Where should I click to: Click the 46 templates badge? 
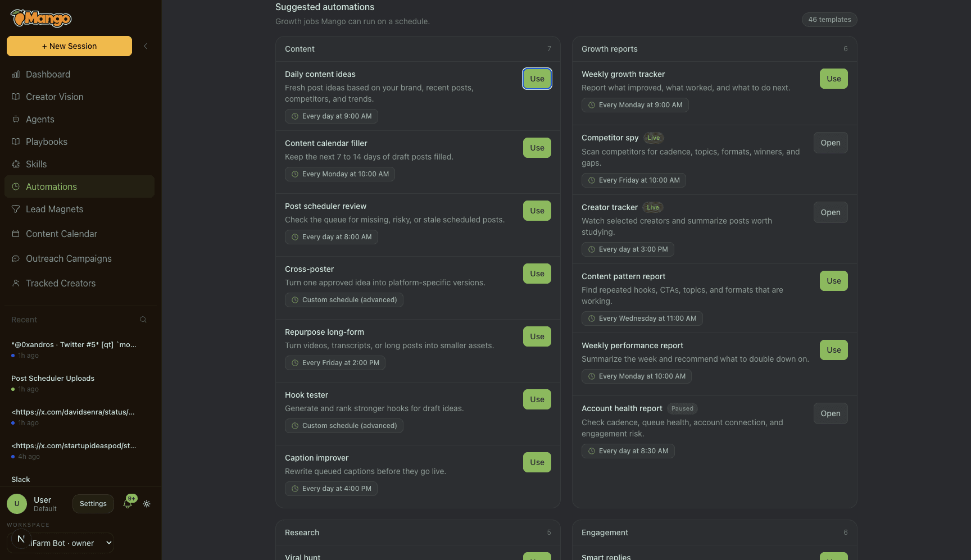click(x=829, y=20)
